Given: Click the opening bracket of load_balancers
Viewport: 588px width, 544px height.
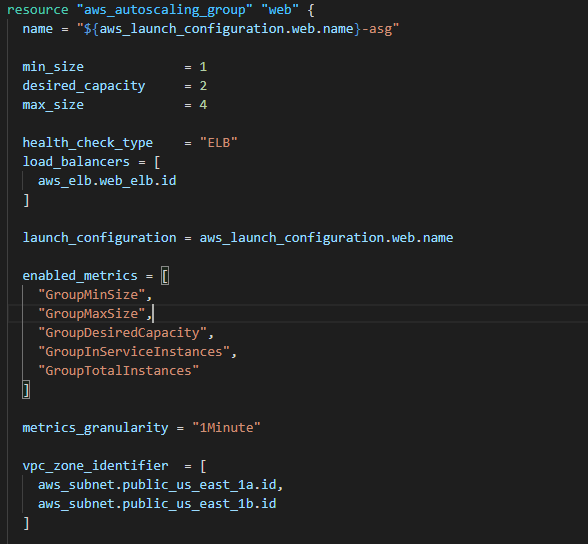Looking at the screenshot, I should pos(157,162).
